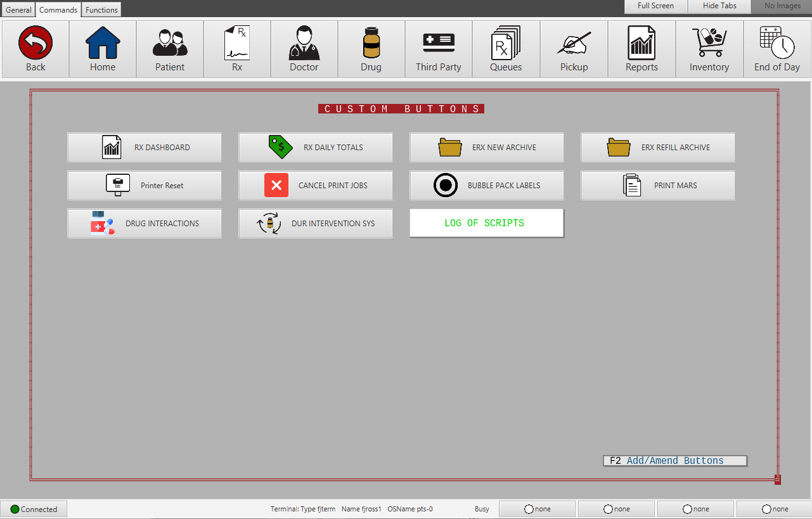Click F2 Add/Amend Buttons
This screenshot has width=812, height=519.
pos(675,461)
